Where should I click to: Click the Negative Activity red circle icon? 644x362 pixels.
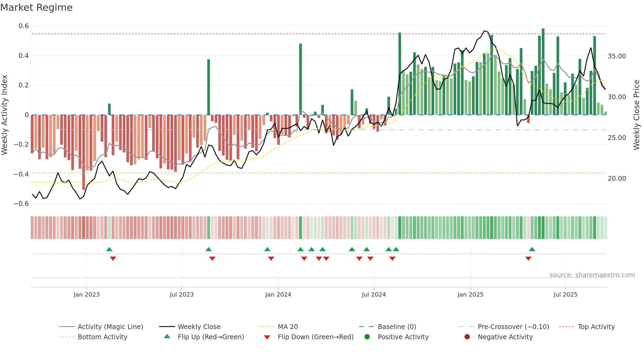click(467, 337)
